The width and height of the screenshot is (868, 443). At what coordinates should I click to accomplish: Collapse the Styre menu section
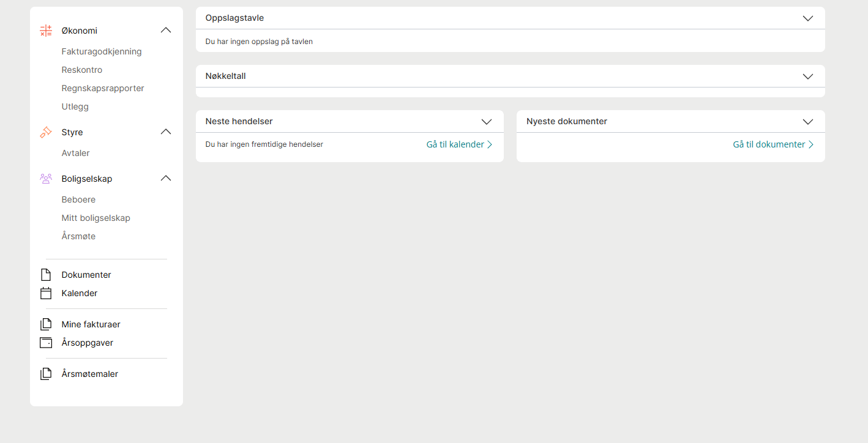tap(166, 132)
